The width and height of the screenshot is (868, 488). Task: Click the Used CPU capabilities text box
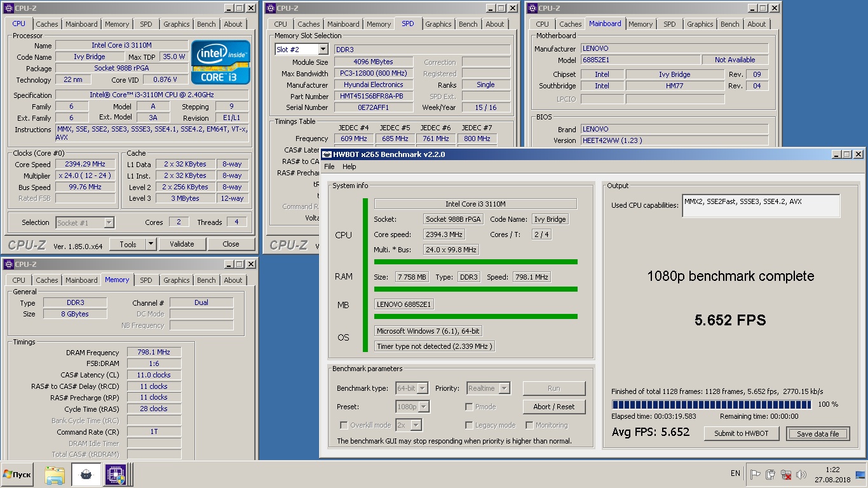click(761, 206)
